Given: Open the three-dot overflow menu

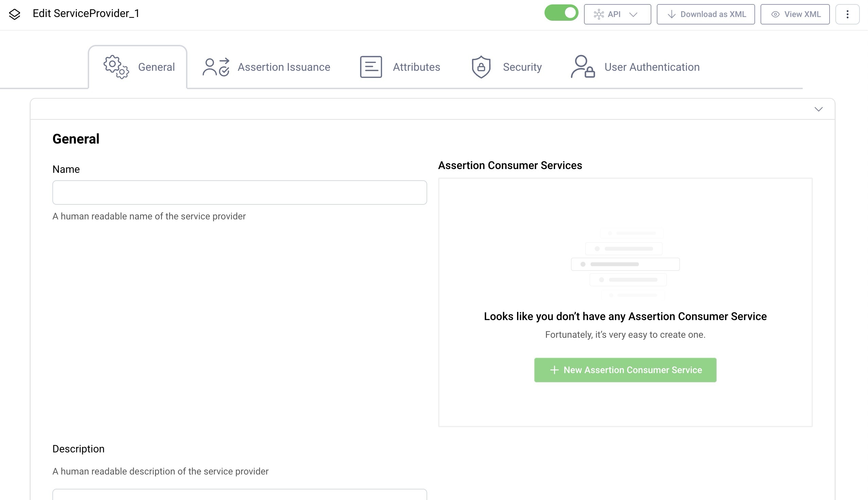Looking at the screenshot, I should (848, 14).
